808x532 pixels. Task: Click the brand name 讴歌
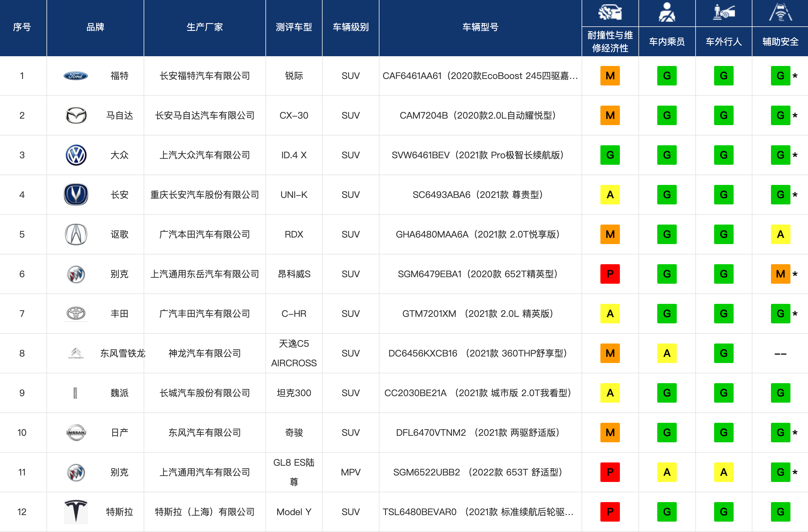tap(120, 234)
